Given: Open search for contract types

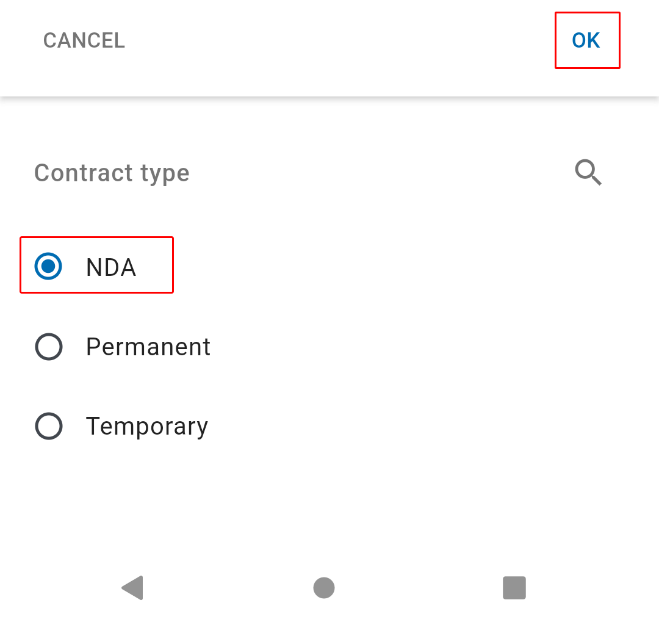Looking at the screenshot, I should pyautogui.click(x=588, y=172).
